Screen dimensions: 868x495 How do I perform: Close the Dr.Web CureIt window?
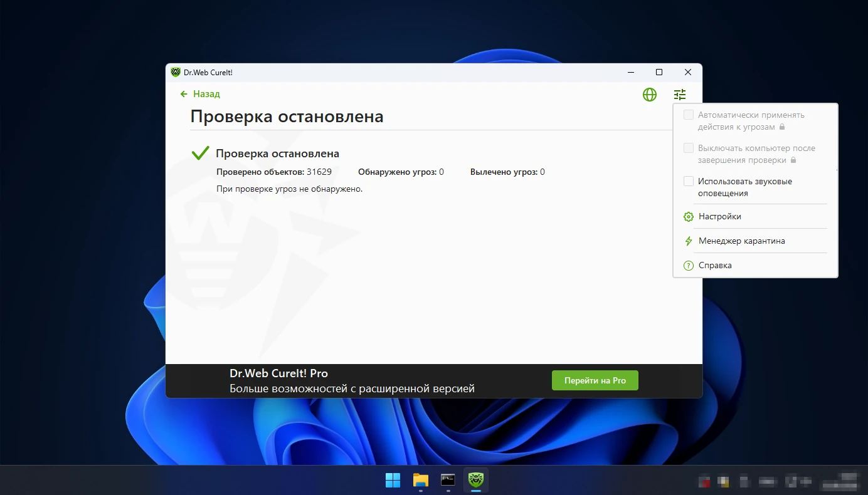pyautogui.click(x=688, y=72)
